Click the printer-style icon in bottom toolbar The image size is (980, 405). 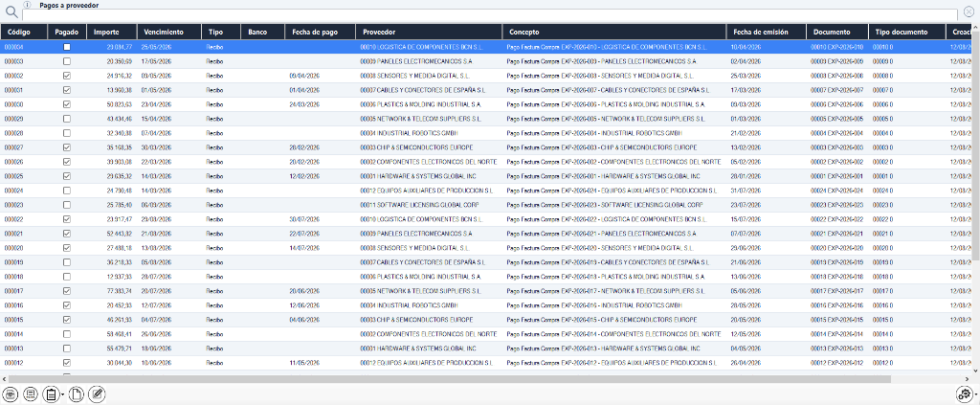point(11,394)
